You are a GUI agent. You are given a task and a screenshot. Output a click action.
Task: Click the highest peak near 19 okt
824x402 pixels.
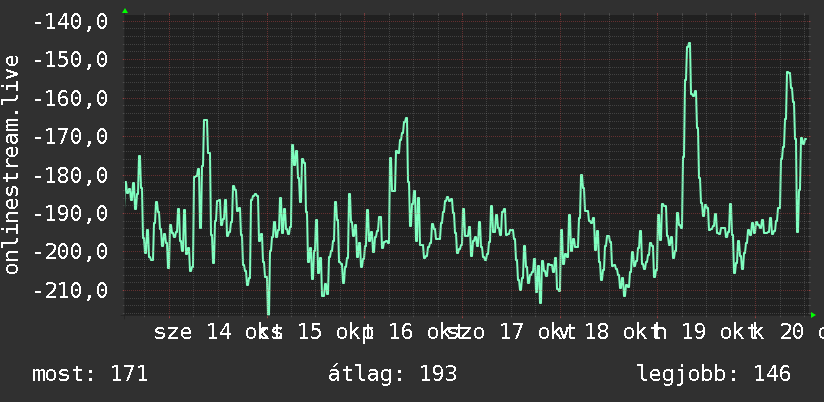pos(688,44)
